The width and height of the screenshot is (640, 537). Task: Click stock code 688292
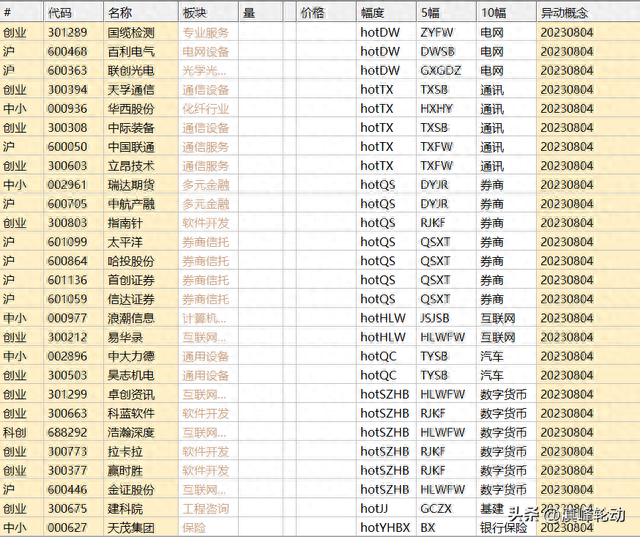(x=67, y=432)
